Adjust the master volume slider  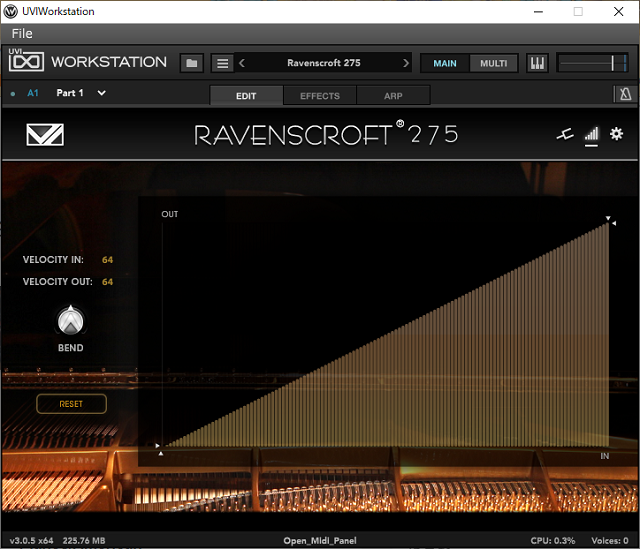coord(592,63)
